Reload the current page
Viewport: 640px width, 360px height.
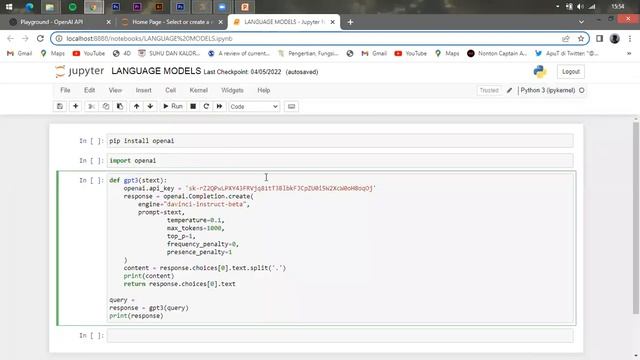40,38
